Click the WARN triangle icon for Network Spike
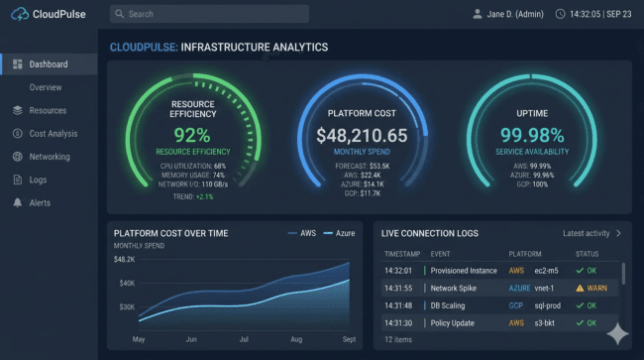This screenshot has height=360, width=644. (580, 288)
